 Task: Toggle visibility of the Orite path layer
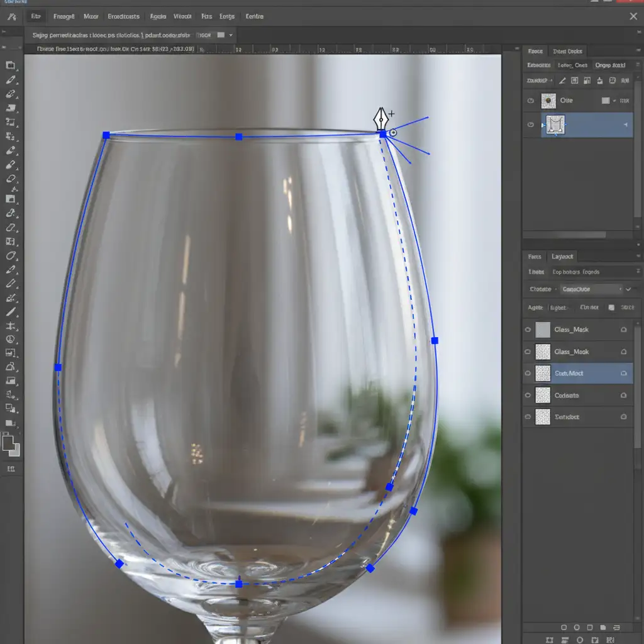point(530,101)
